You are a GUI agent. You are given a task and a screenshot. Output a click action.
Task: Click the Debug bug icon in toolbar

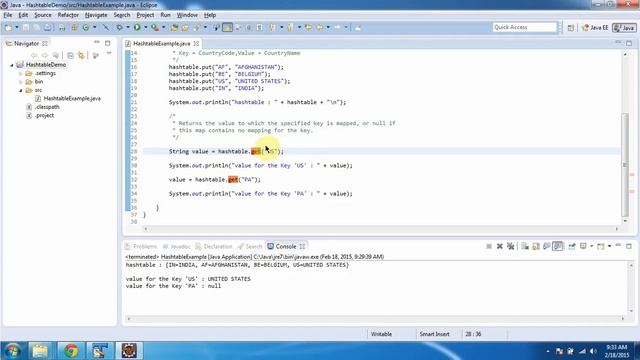pyautogui.click(x=120, y=27)
